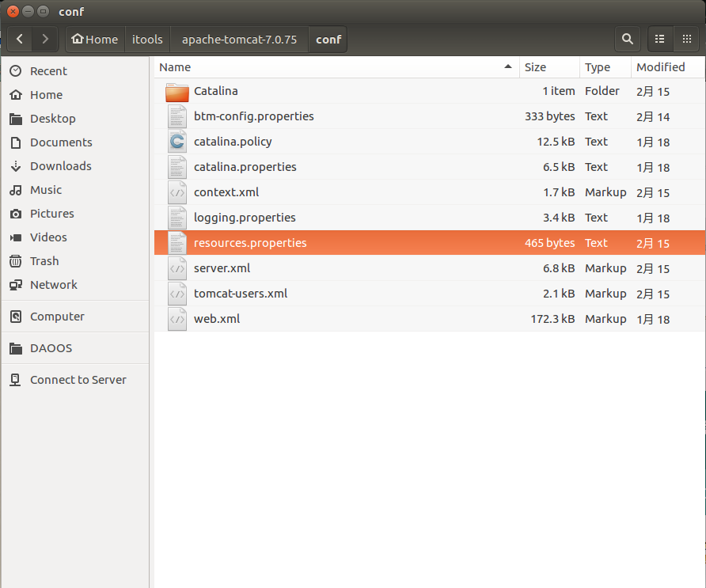Toggle the Name column sort arrow
Image resolution: width=706 pixels, height=588 pixels.
tap(508, 66)
